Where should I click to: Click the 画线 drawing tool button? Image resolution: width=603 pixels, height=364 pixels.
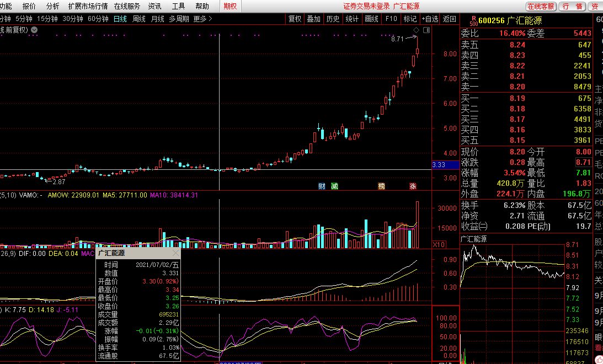click(371, 19)
